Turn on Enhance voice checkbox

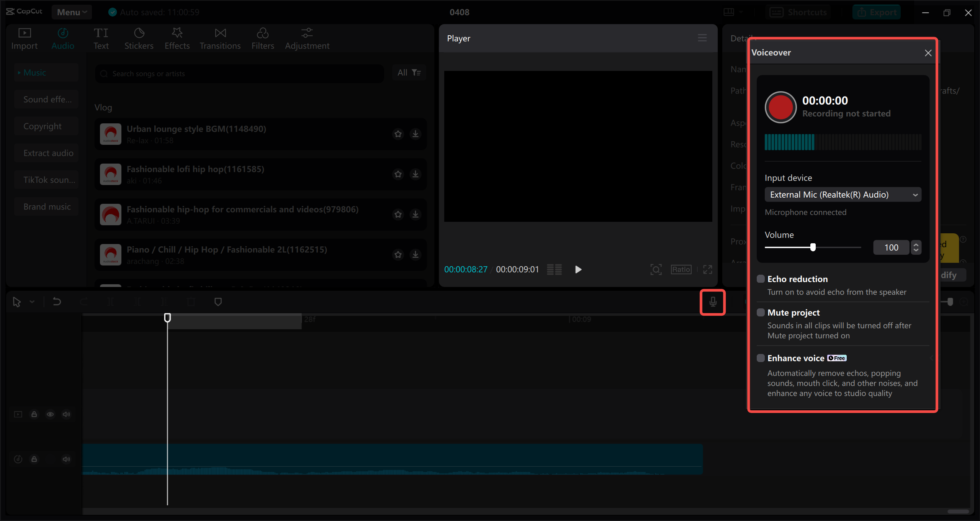coord(761,358)
